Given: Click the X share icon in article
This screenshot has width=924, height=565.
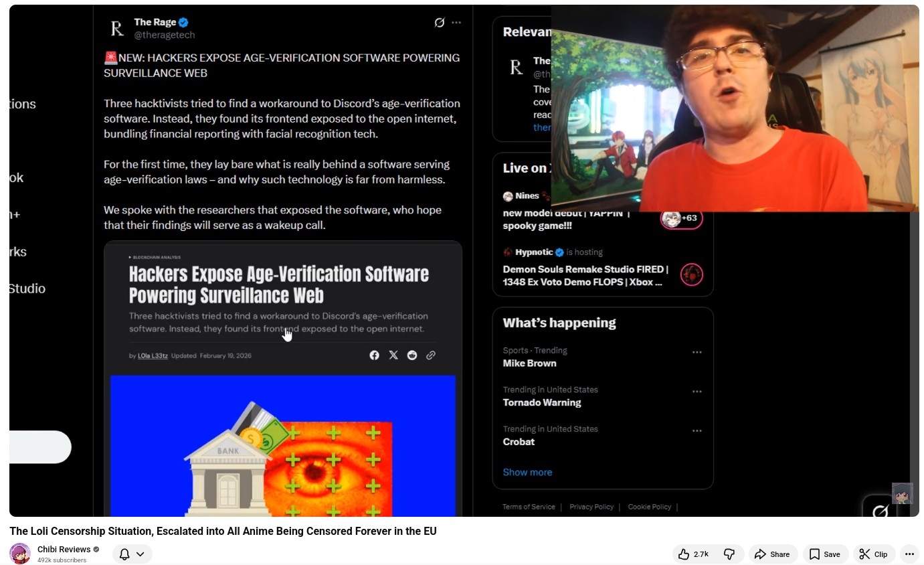Looking at the screenshot, I should coord(393,355).
